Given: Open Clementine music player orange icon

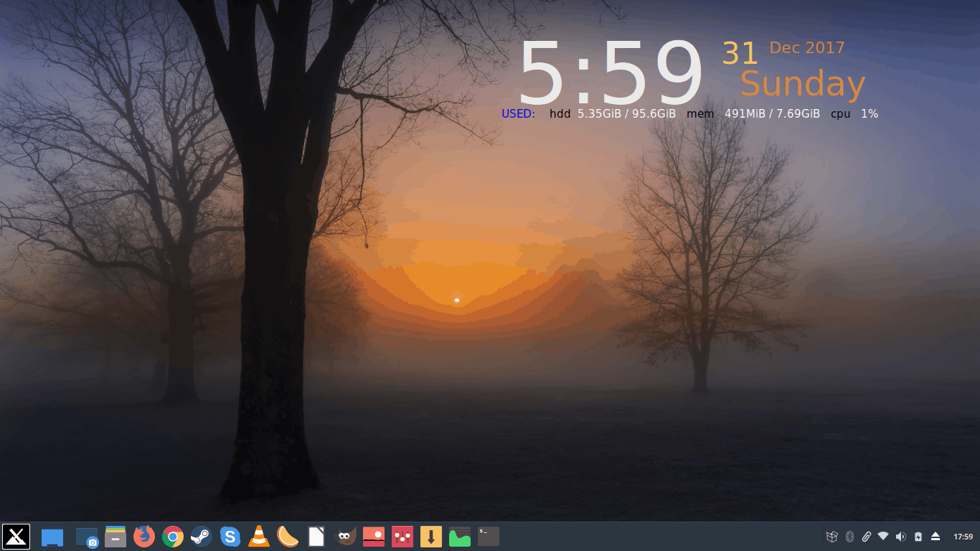Looking at the screenshot, I should pos(288,536).
